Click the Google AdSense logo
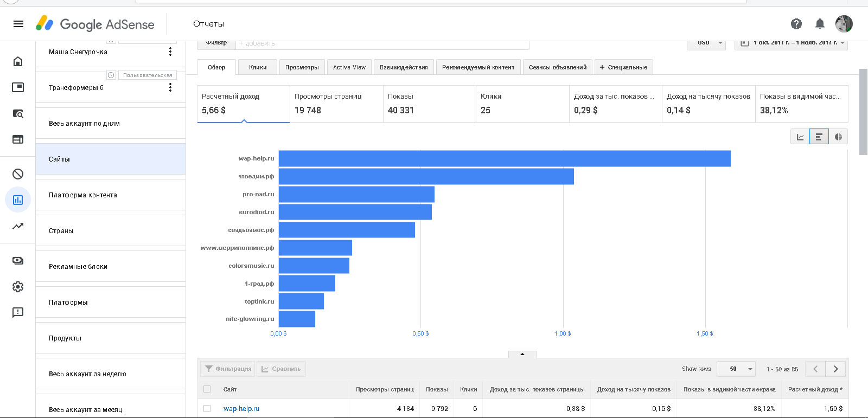 (x=95, y=24)
